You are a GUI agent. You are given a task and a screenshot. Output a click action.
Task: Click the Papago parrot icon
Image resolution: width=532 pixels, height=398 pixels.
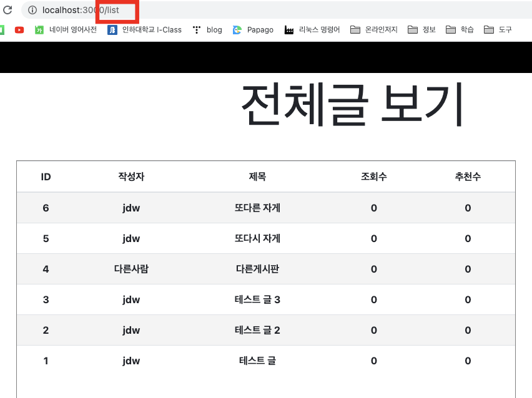pyautogui.click(x=237, y=30)
